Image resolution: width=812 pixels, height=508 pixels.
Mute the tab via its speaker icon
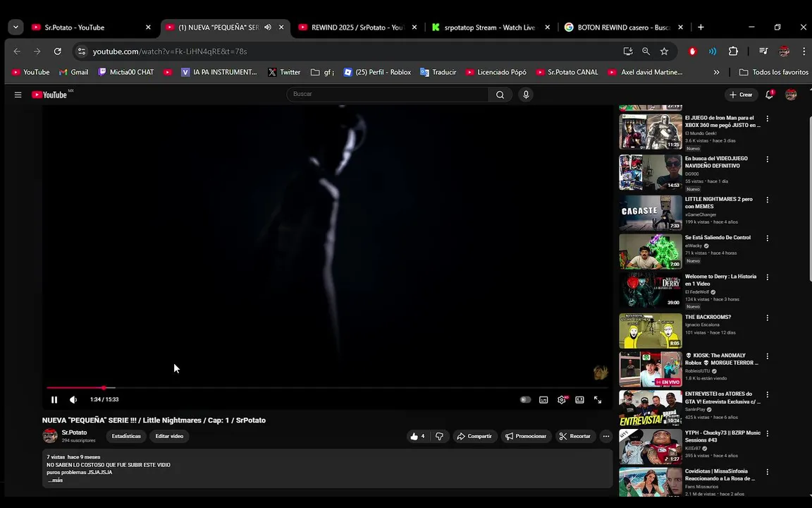tap(268, 28)
